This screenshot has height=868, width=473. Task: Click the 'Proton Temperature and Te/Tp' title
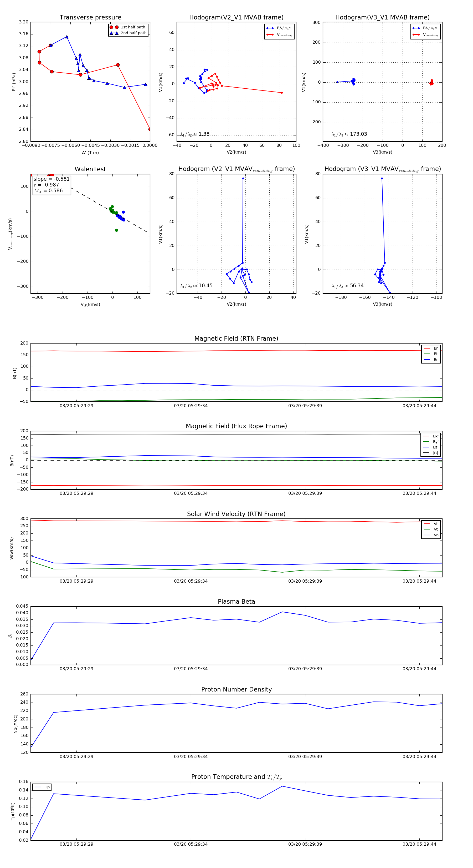click(x=236, y=777)
